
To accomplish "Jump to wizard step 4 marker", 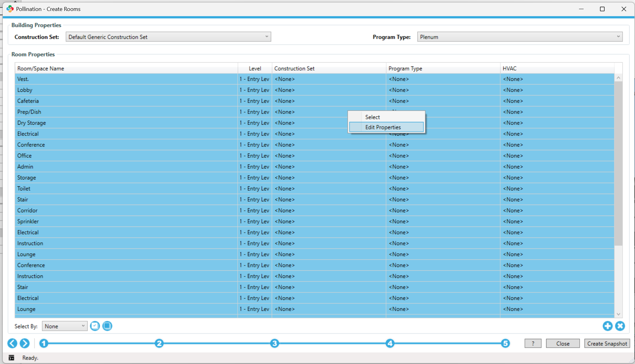I will click(x=390, y=343).
